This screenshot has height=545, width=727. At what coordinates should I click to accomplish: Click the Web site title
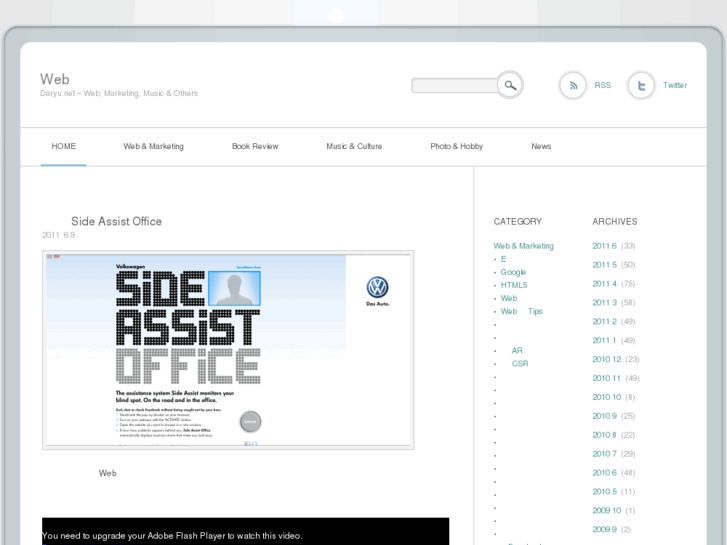point(55,79)
